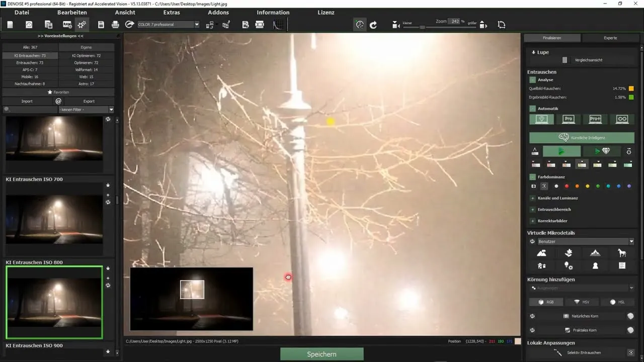Select the mountain microdetails preset icon
644x362 pixels.
(595, 253)
